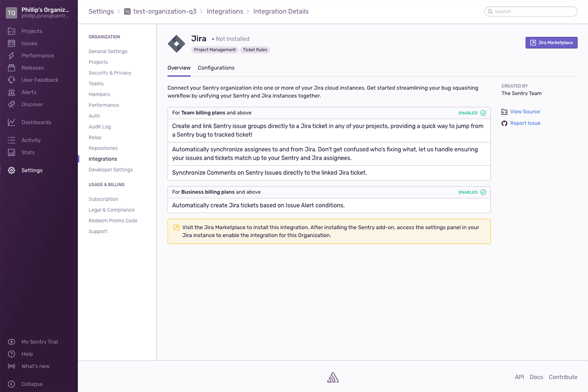Click the Releases icon in the sidebar
588x392 pixels.
(x=11, y=68)
